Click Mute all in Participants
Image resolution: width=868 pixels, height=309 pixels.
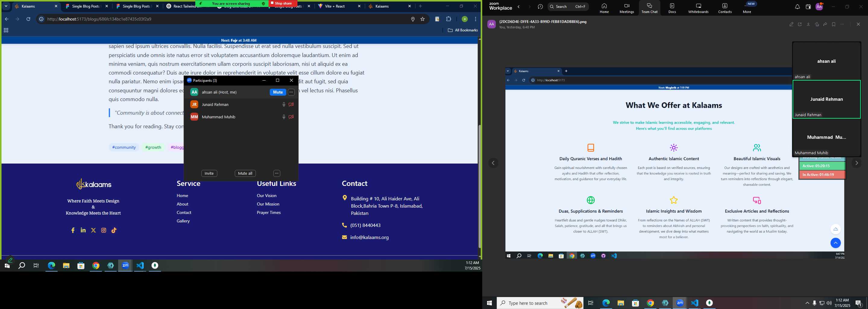[x=245, y=174]
